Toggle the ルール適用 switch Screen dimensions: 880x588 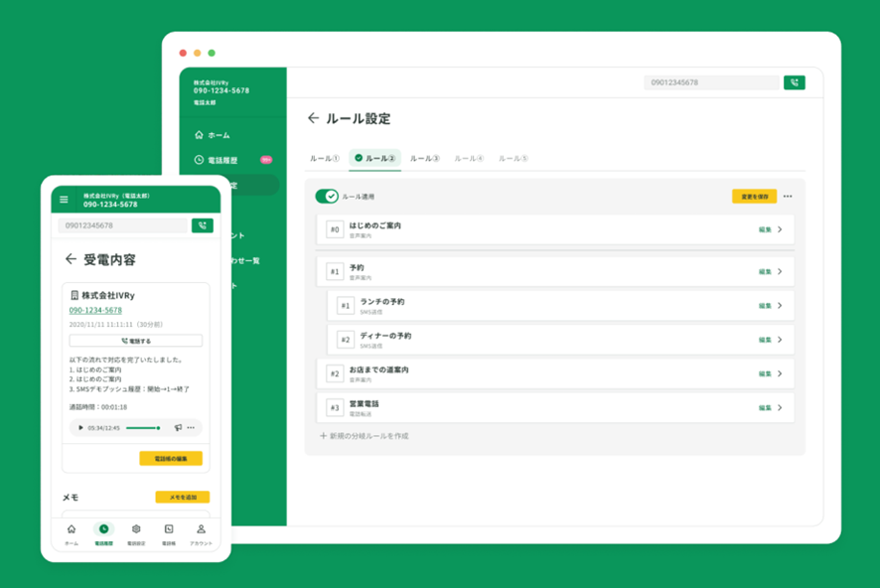(326, 197)
